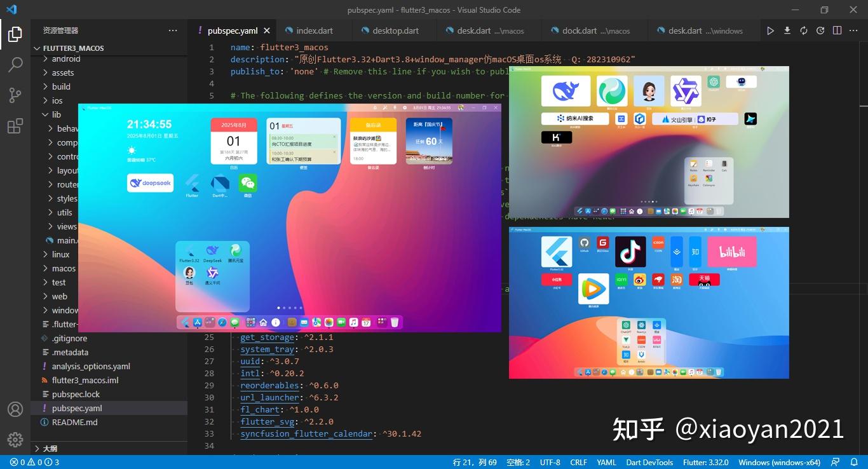This screenshot has width=868, height=469.
Task: Click the Split Editor icon top right
Action: click(x=837, y=30)
